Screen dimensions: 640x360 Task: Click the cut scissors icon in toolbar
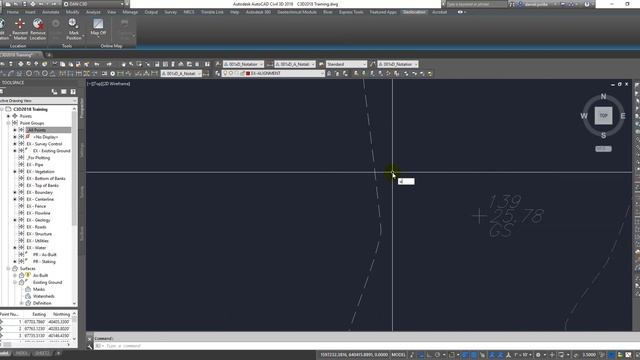tap(55, 64)
